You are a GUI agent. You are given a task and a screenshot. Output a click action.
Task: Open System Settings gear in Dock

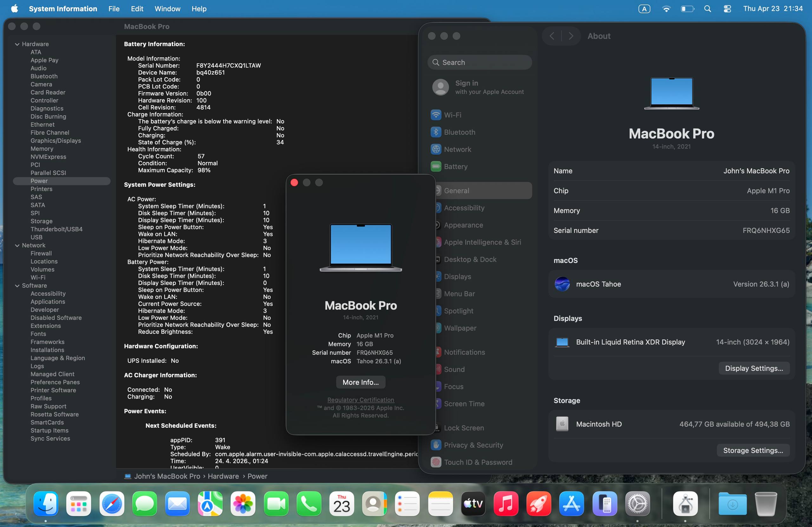click(x=637, y=504)
